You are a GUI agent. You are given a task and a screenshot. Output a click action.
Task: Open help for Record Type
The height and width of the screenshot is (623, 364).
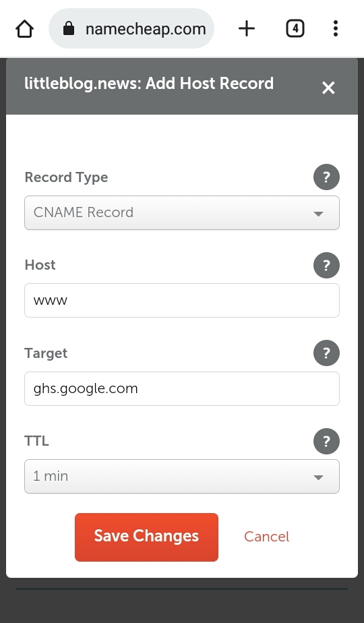[x=326, y=177]
